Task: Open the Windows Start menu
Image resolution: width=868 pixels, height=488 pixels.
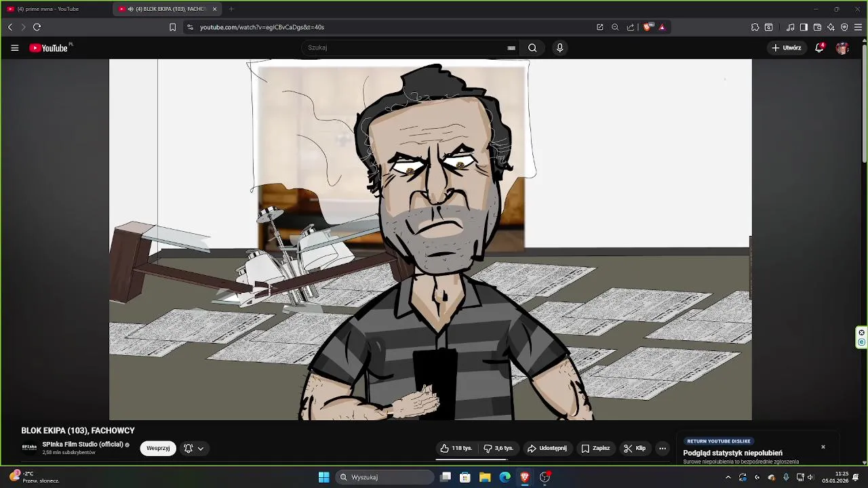Action: [x=323, y=477]
